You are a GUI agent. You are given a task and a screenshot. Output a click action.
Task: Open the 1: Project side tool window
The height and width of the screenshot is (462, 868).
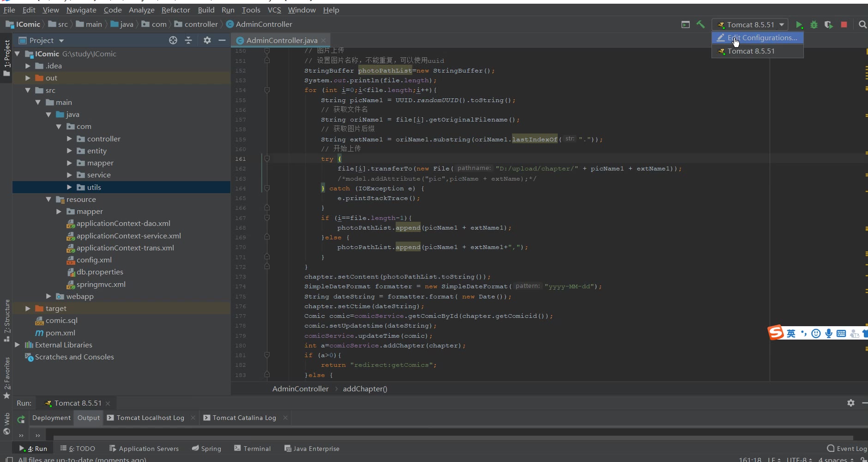click(6, 58)
